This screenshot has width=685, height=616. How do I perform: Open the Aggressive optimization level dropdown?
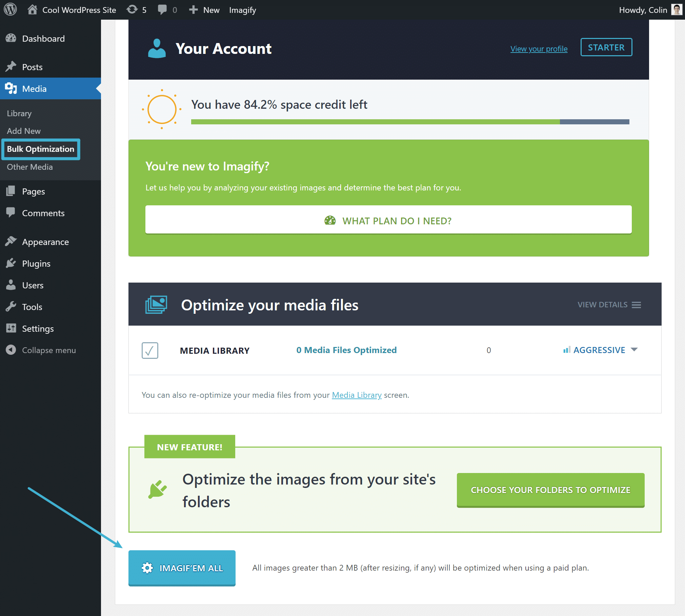click(x=600, y=350)
